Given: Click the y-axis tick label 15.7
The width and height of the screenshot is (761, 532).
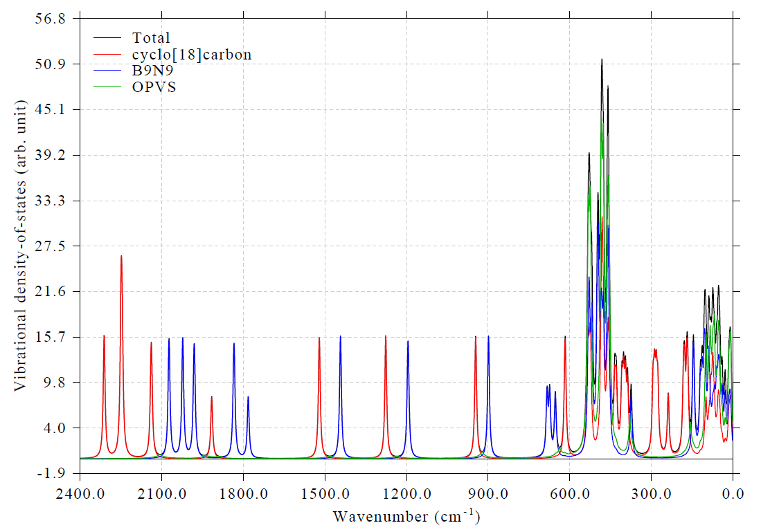Looking at the screenshot, I should [x=50, y=337].
